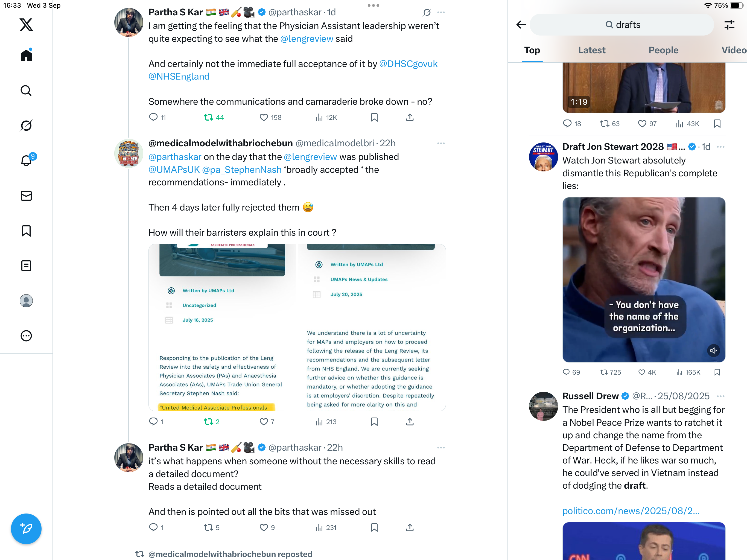Viewport: 747px width, 560px height.
Task: Open search filter settings icon
Action: click(x=729, y=25)
